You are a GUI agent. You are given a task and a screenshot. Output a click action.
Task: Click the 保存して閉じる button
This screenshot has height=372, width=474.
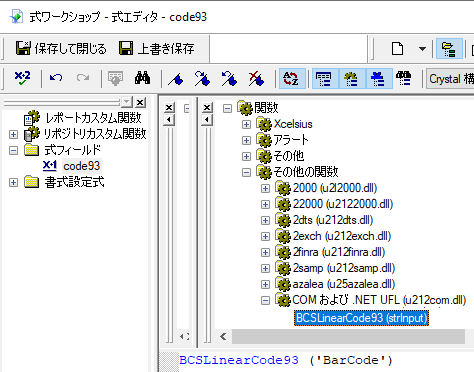[x=61, y=49]
